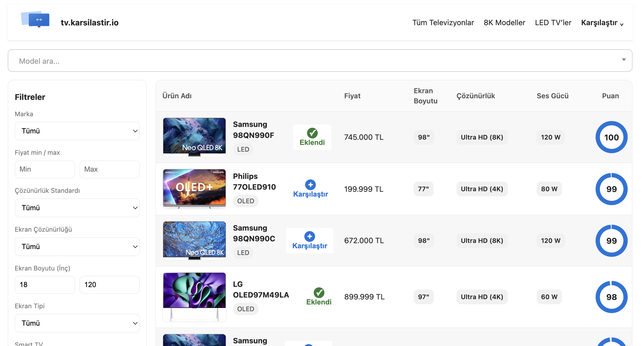Add Samsung 98QN990C to comparison with Karşılaştır
The image size is (644, 346).
pyautogui.click(x=309, y=245)
